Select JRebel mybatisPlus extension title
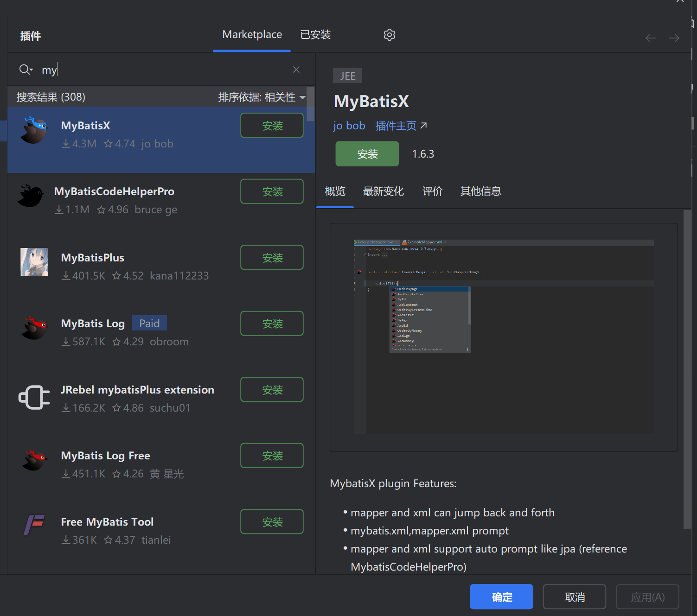 137,390
